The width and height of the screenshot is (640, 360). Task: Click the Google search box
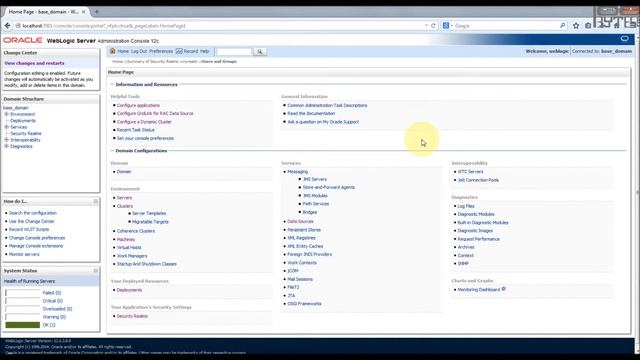click(506, 26)
